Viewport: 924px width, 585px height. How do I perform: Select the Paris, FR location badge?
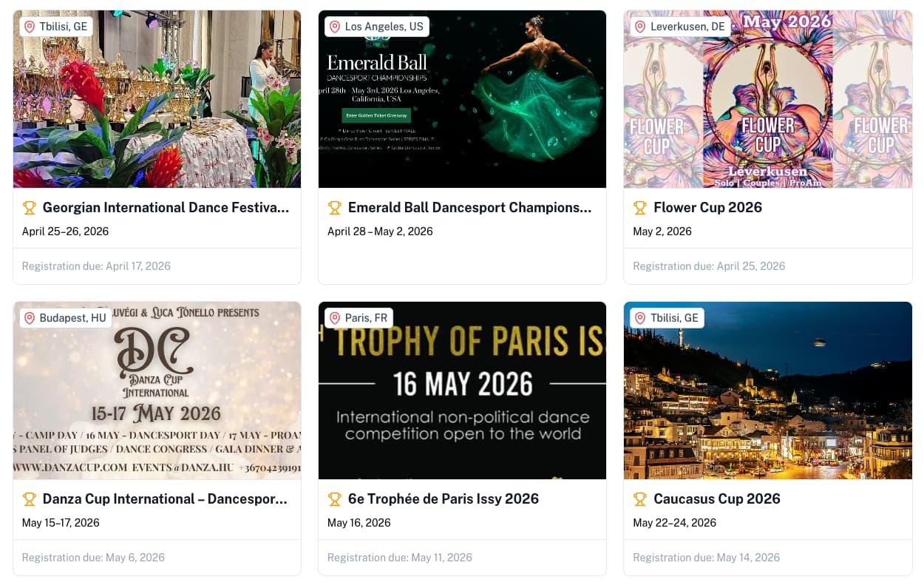pyautogui.click(x=359, y=317)
